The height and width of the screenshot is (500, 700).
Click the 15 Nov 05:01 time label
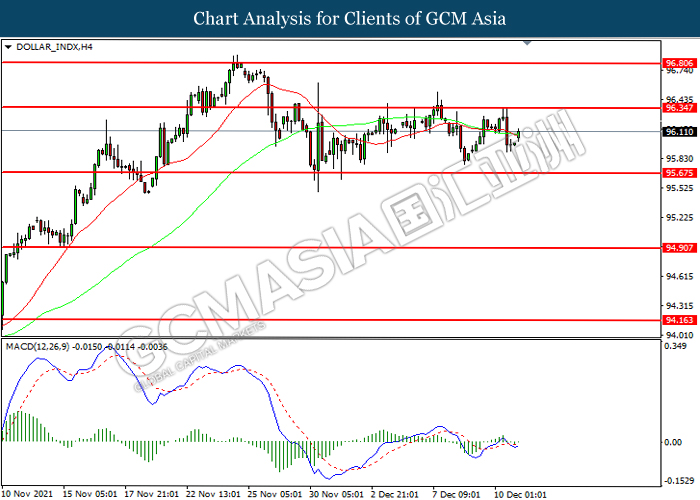[x=90, y=494]
